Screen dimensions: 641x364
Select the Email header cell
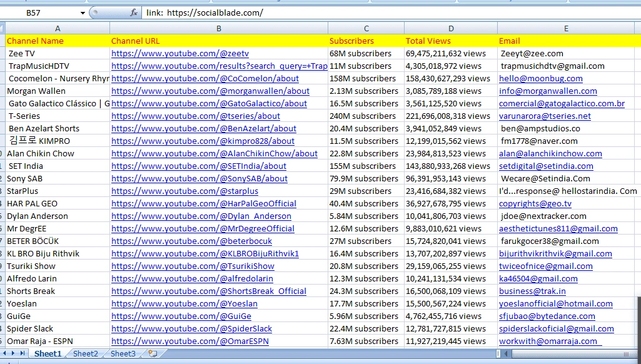point(566,41)
